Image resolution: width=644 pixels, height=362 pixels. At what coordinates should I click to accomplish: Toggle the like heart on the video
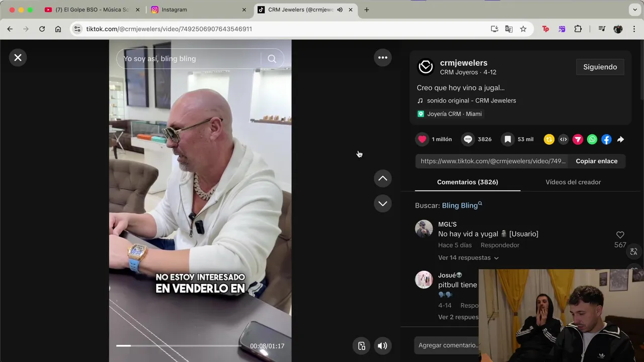[x=422, y=139]
